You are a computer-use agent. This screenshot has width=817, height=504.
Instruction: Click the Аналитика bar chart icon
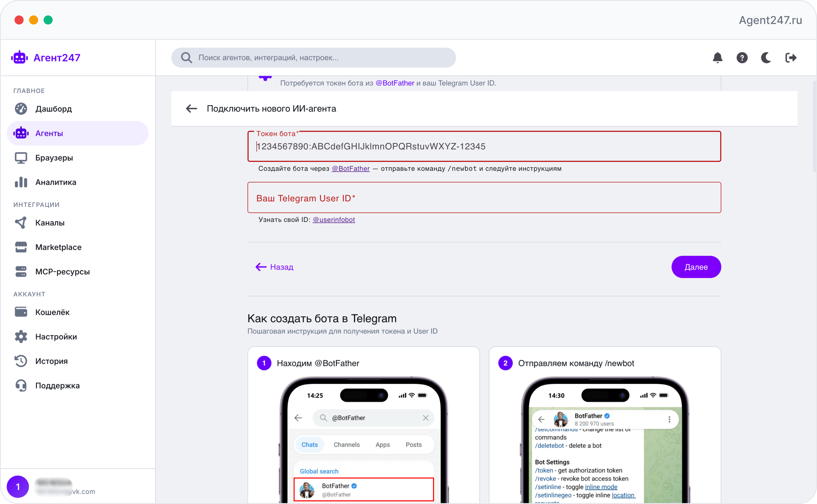21,182
